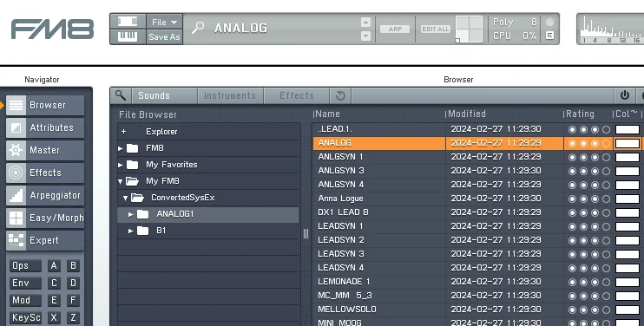Image resolution: width=644 pixels, height=326 pixels.
Task: Switch to the Instruments tab
Action: point(230,96)
